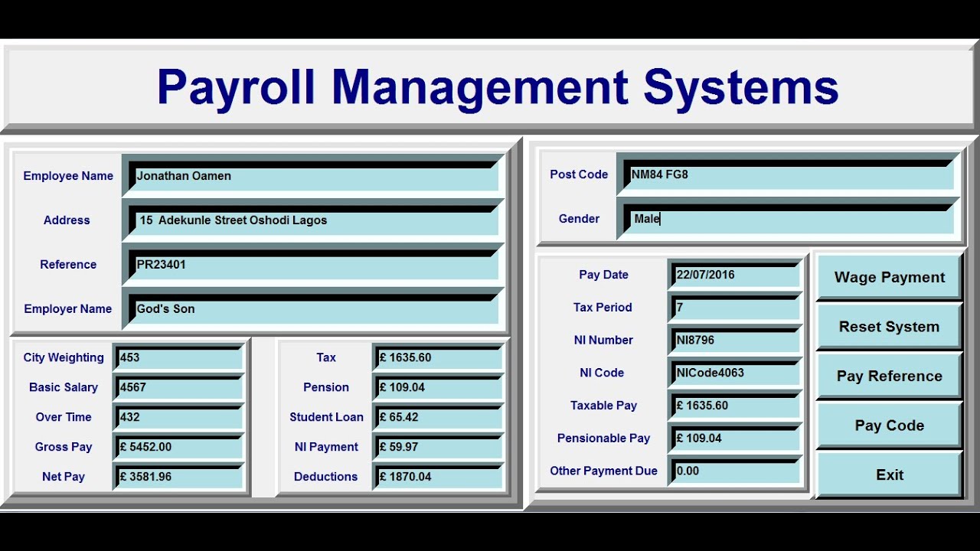
Task: Click the City Weighting label
Action: 64,357
